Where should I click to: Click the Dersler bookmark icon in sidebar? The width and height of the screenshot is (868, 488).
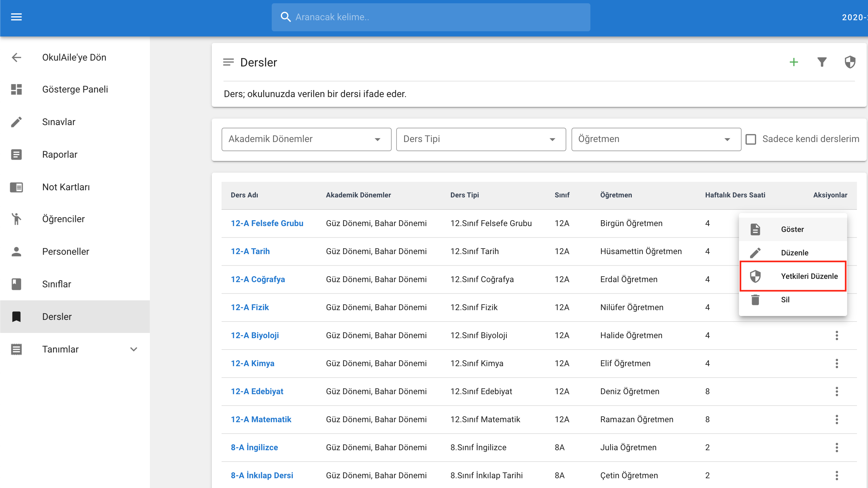(16, 317)
